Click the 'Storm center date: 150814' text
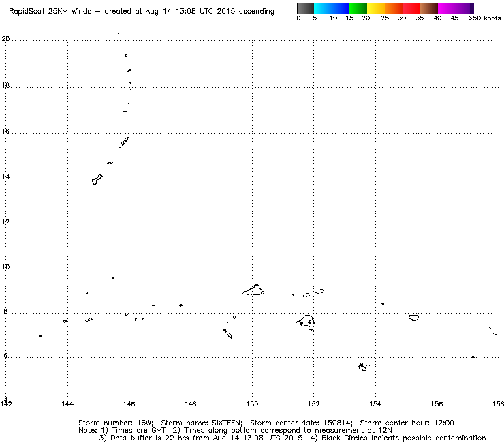 301,423
